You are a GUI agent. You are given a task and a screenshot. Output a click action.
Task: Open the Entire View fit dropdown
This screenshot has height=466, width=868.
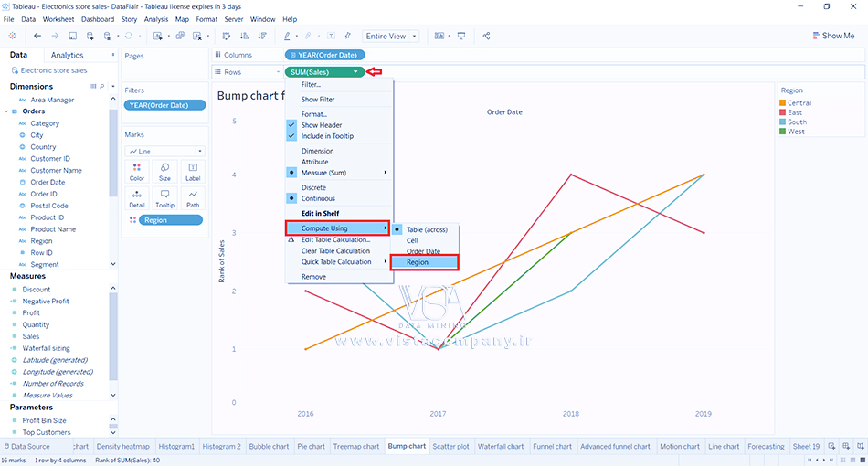[x=390, y=37]
